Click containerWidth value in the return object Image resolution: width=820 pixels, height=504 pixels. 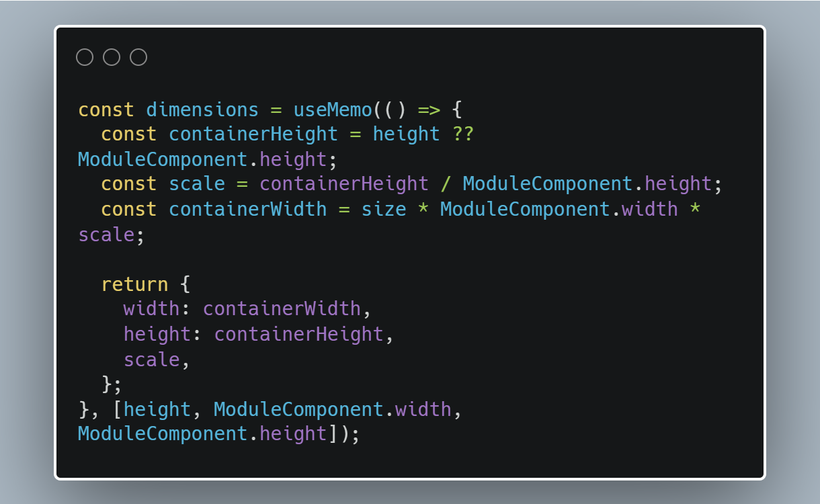point(282,309)
